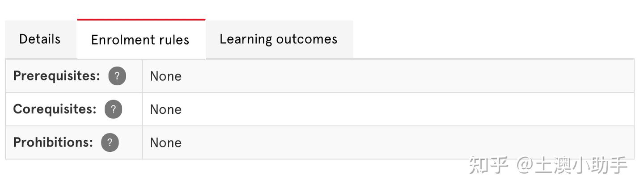Screen dimensions: 644x192
Task: Open the Prohibitions help tooltip icon
Action: [x=110, y=142]
